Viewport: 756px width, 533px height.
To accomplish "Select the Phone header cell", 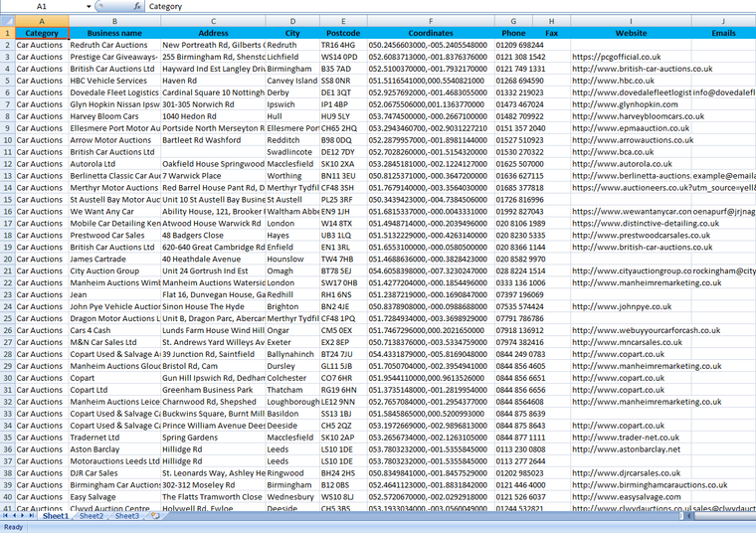I will pyautogui.click(x=513, y=33).
